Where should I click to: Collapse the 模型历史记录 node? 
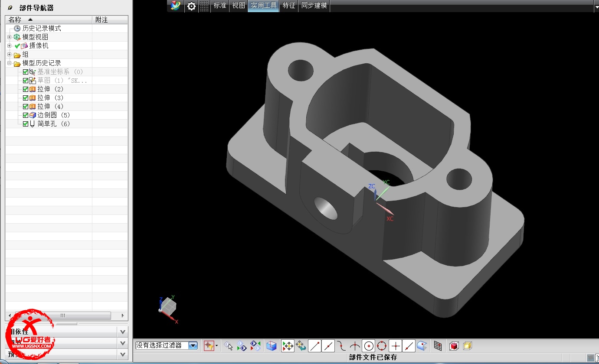(x=9, y=63)
